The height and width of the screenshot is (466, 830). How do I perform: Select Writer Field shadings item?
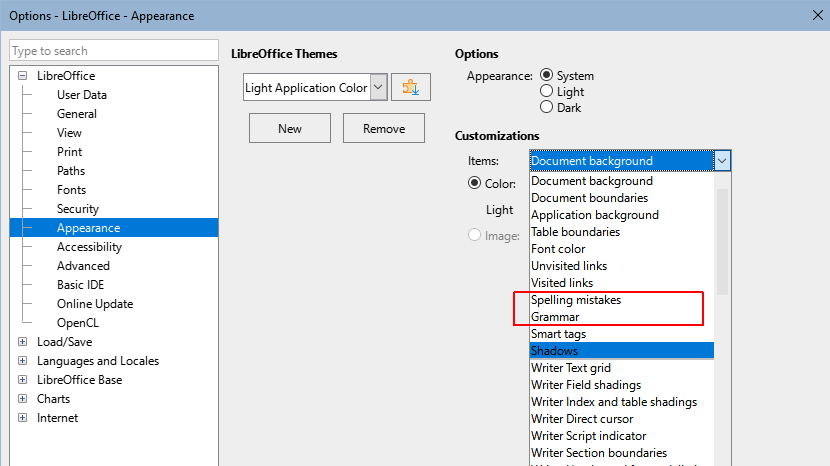coord(622,384)
